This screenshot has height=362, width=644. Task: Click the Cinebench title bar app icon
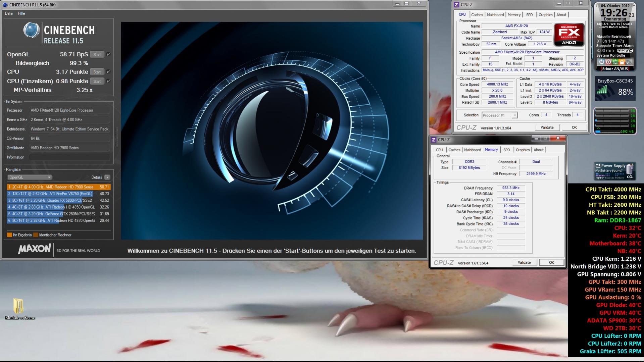coord(5,5)
